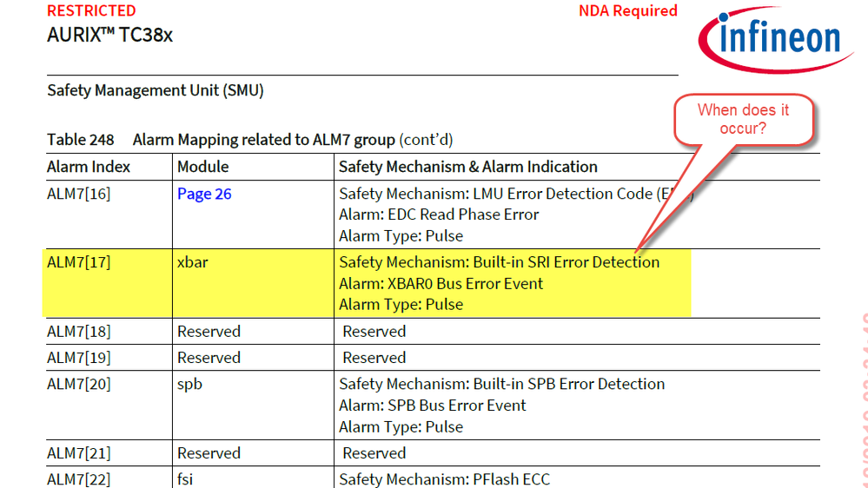Click 'Reserved' indication cell in ALM7[19] row
Image resolution: width=868 pixels, height=488 pixels.
(x=374, y=358)
